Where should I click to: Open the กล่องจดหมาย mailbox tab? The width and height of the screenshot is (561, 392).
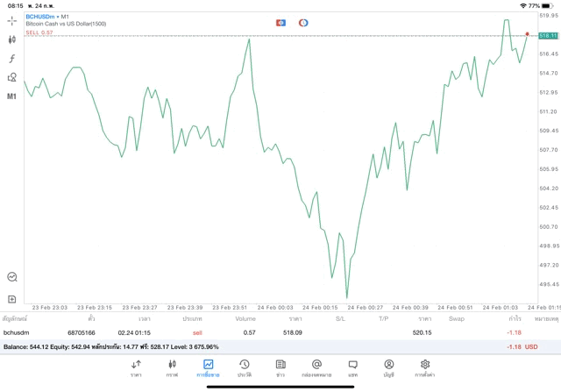tap(316, 367)
